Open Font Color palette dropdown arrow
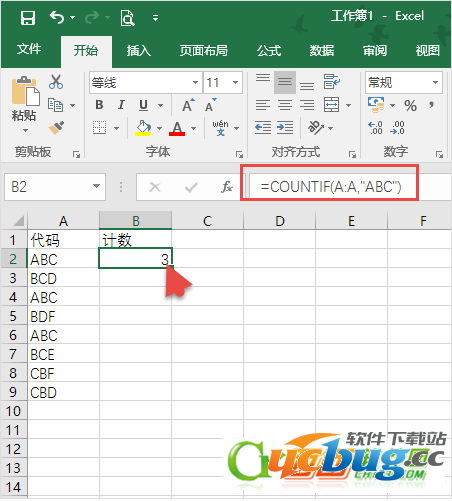Viewport: 452px width, 501px height. pos(193,128)
